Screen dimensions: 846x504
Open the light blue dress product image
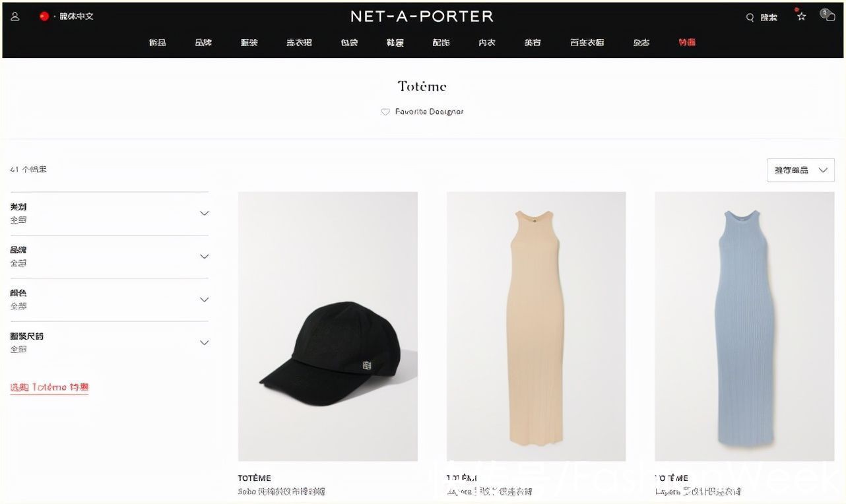pos(744,327)
